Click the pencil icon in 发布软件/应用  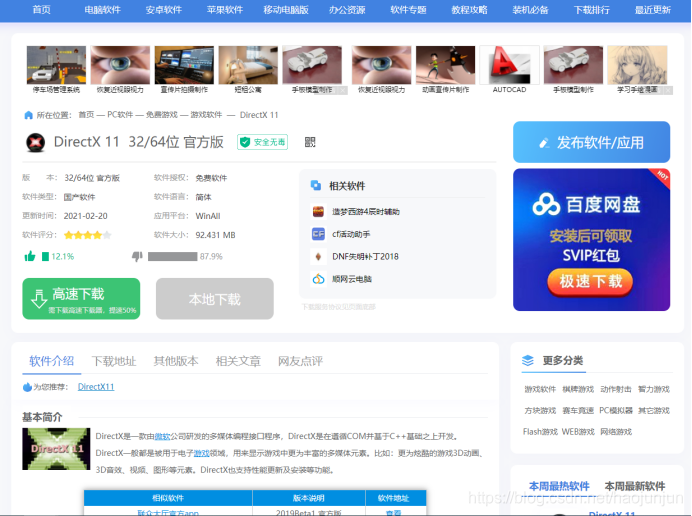(x=544, y=143)
